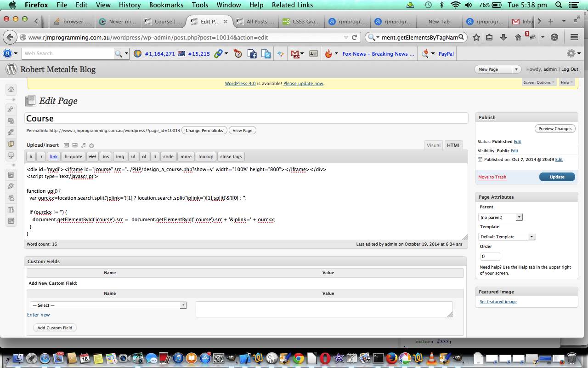Click the WordPress dashboard home icon
This screenshot has height=368, width=588.
click(x=11, y=89)
